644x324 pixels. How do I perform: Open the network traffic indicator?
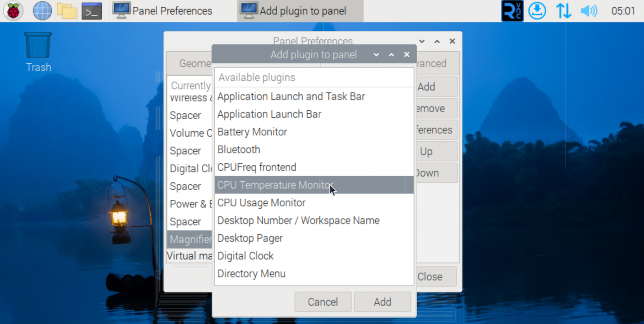563,11
